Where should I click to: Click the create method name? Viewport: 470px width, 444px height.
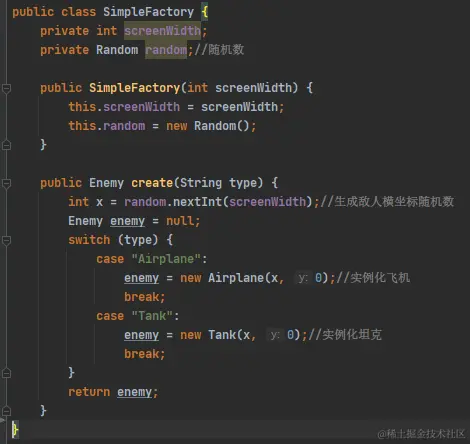pyautogui.click(x=152, y=183)
